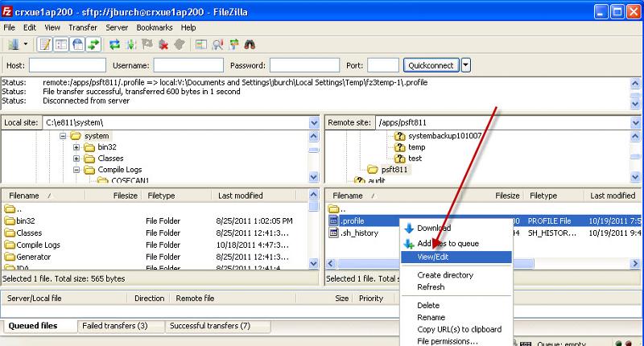Sort local list by Filename column

click(43, 196)
